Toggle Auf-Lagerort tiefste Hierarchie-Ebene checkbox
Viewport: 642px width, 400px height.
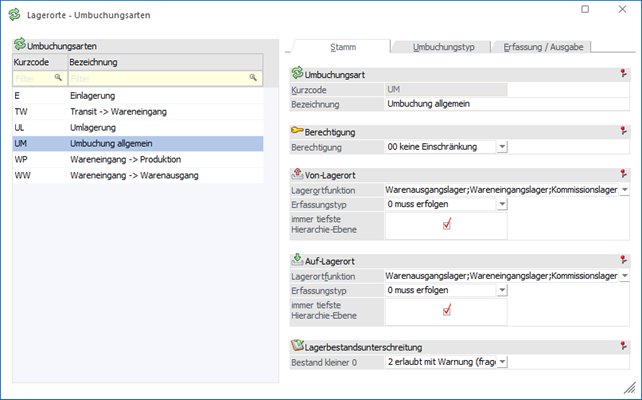pos(447,310)
